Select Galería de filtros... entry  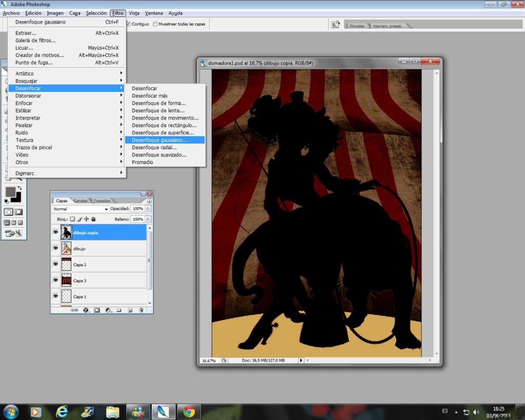(67, 41)
